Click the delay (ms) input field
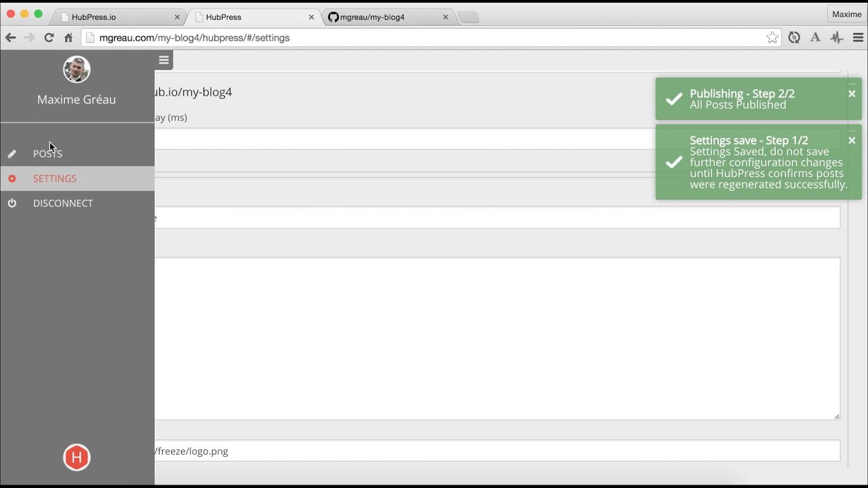The height and width of the screenshot is (488, 868). tap(497, 139)
